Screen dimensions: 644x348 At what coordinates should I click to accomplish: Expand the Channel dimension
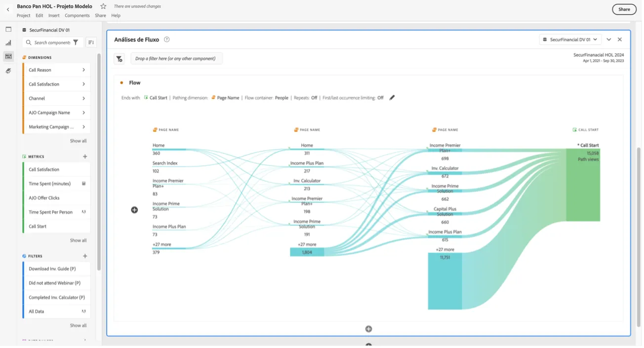click(x=83, y=99)
